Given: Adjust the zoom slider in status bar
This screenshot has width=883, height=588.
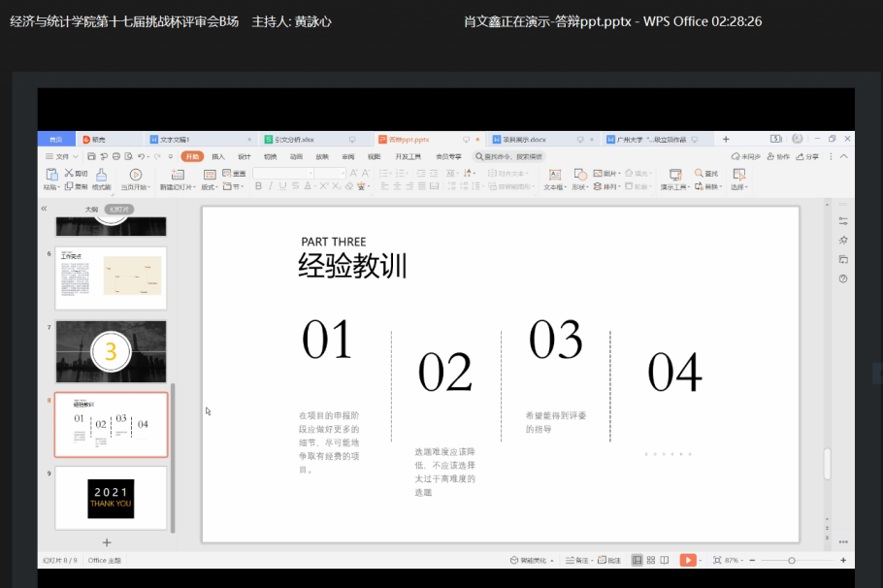Looking at the screenshot, I should [x=792, y=560].
